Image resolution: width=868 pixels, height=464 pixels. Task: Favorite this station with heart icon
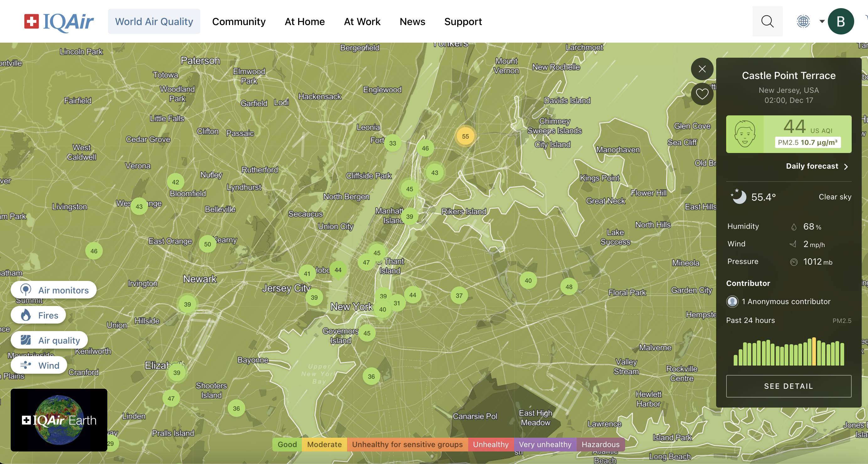(702, 94)
